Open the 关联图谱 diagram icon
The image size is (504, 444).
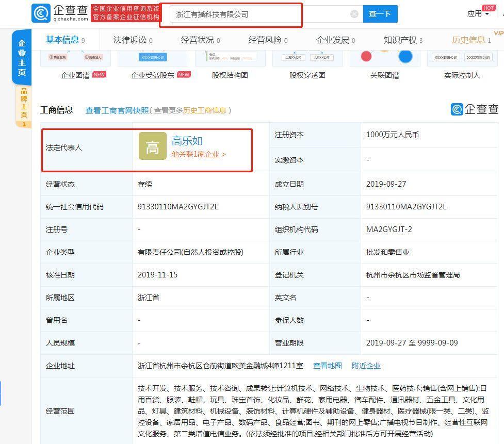(x=385, y=57)
